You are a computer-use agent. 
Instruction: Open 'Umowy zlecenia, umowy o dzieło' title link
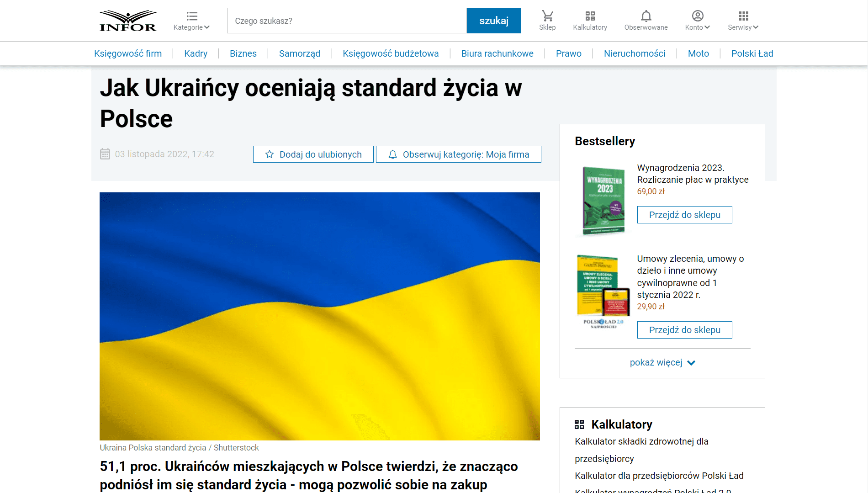691,276
